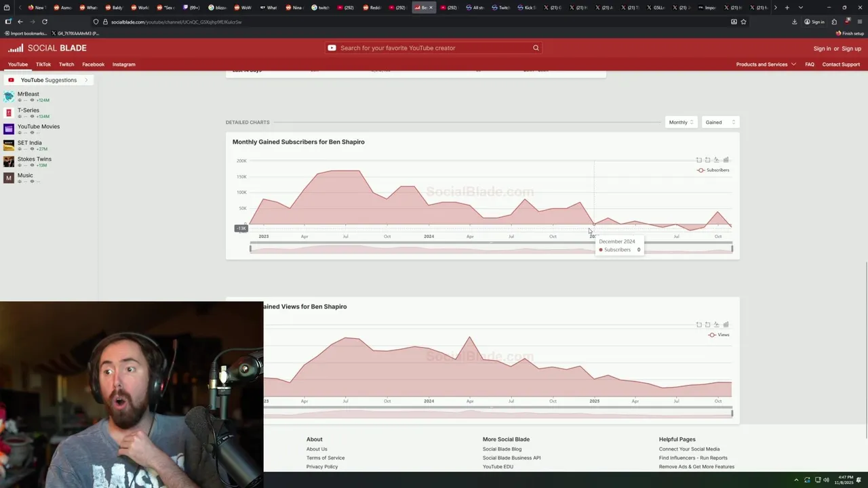Screen dimensions: 868x488
Task: Select the Instagram platform tab
Action: 124,64
